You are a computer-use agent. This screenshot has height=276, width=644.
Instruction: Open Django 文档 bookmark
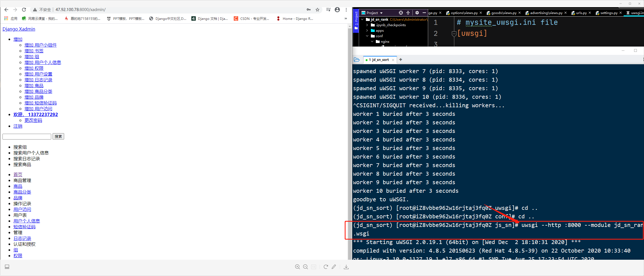tap(210, 18)
